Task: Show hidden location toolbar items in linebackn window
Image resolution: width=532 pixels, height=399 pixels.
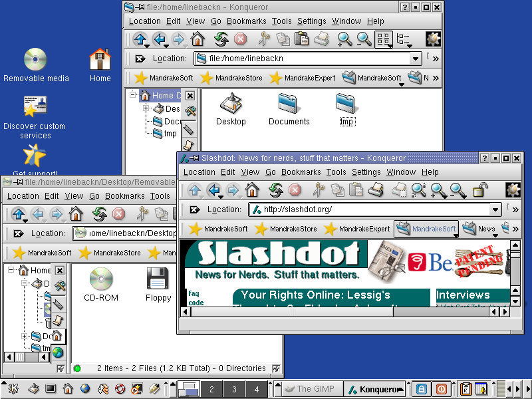Action: click(436, 59)
